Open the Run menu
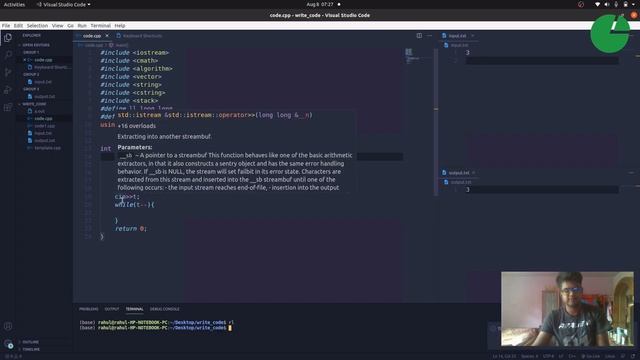This screenshot has height=360, width=640. point(82,25)
